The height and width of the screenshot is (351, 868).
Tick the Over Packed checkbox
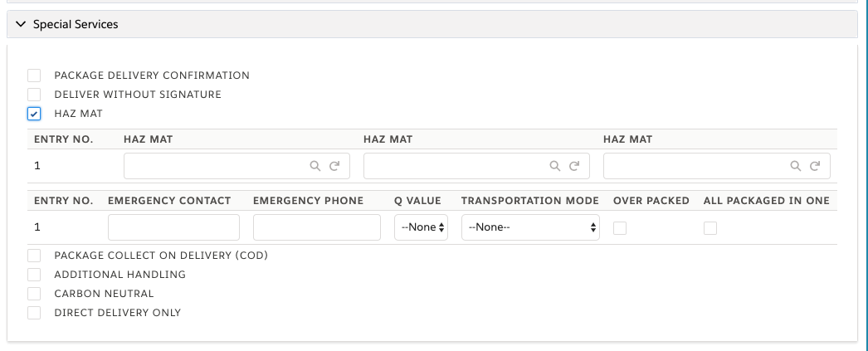pos(620,227)
